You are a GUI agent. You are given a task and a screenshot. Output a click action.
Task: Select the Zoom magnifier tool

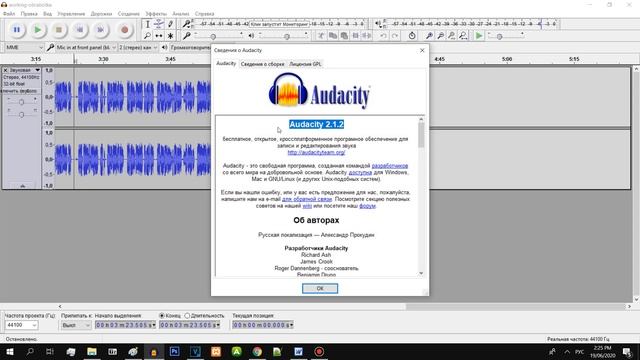coord(147,36)
